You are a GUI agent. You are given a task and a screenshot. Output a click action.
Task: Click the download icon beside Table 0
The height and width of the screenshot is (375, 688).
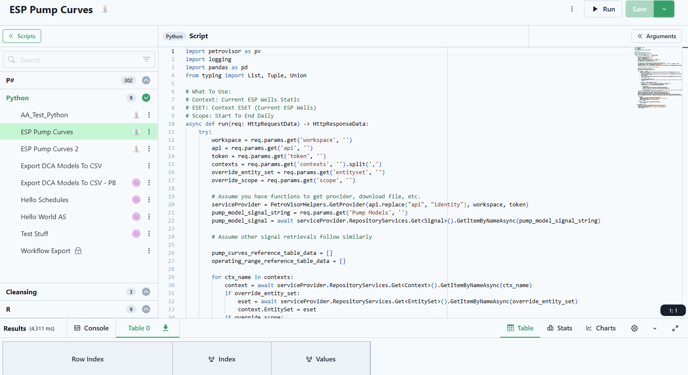165,328
